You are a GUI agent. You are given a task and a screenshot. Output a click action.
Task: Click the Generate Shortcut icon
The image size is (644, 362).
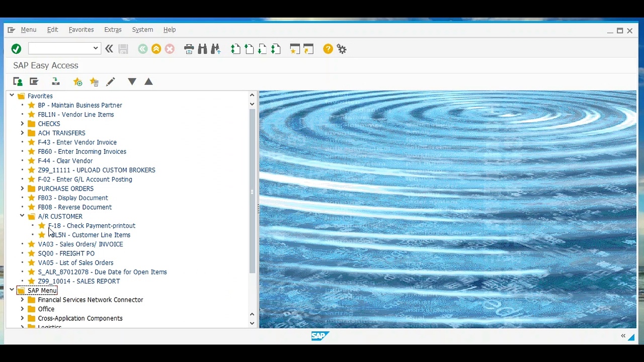(x=308, y=49)
